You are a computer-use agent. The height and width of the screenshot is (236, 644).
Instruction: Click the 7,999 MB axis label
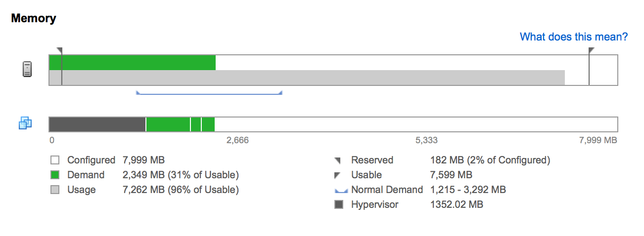point(598,140)
